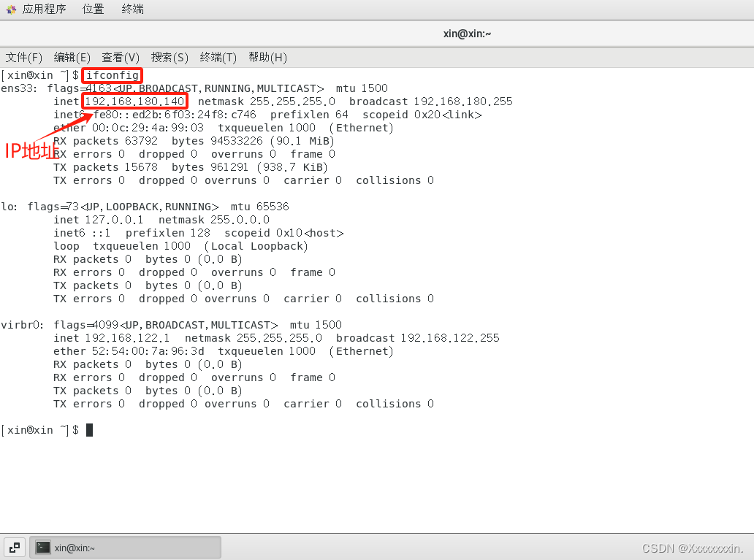This screenshot has height=560, width=754.
Task: Click the terminal cursor at the prompt
Action: pyautogui.click(x=89, y=430)
